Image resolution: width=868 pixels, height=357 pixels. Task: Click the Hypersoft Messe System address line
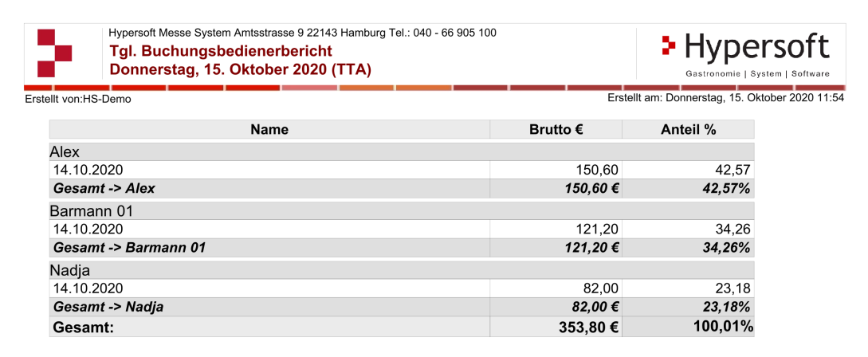tap(302, 33)
